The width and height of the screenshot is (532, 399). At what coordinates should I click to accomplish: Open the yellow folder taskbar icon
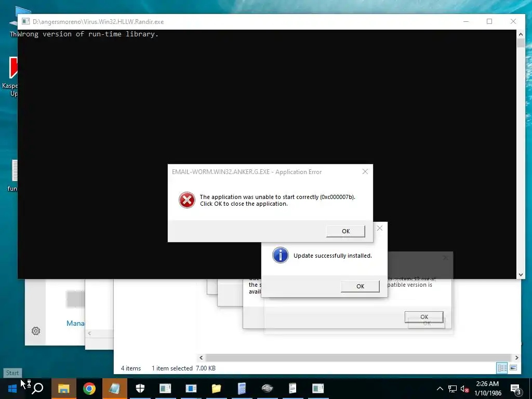(216, 389)
